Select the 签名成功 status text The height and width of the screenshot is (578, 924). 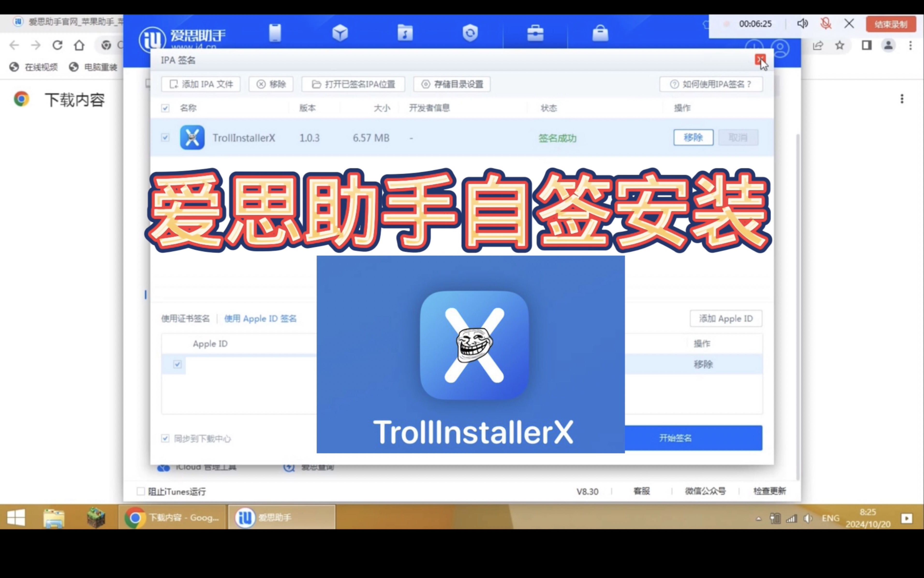(x=557, y=138)
